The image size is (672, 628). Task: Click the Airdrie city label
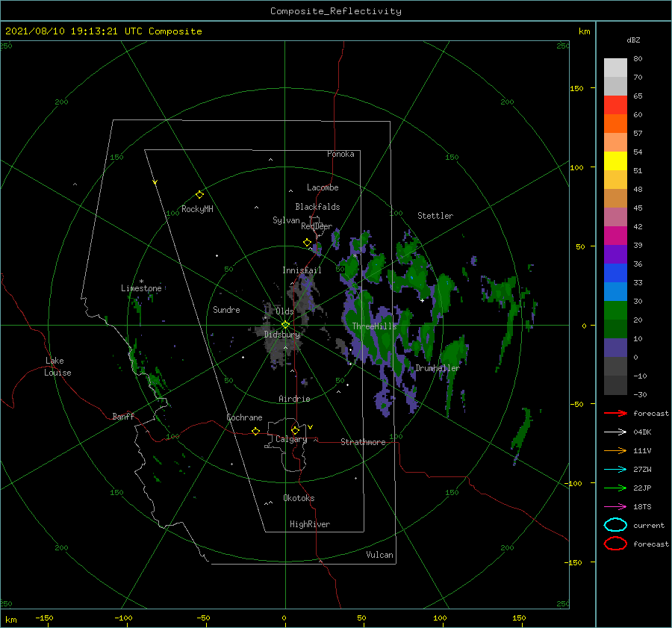tap(294, 399)
